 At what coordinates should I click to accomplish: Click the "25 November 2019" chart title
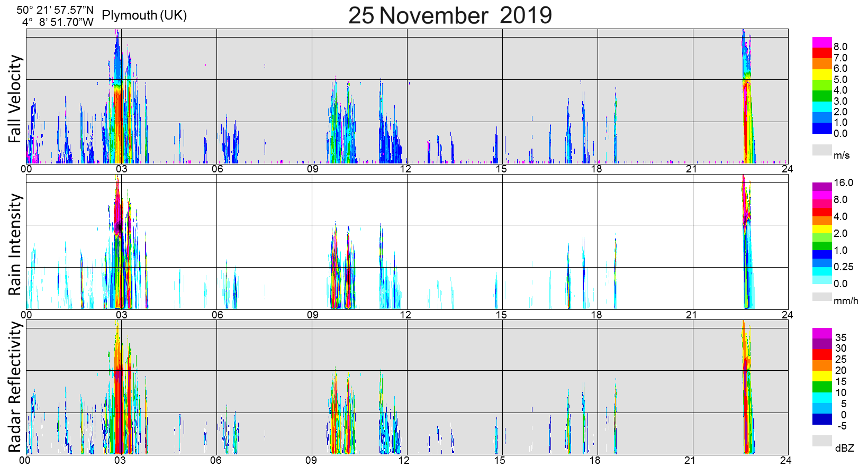coord(450,15)
